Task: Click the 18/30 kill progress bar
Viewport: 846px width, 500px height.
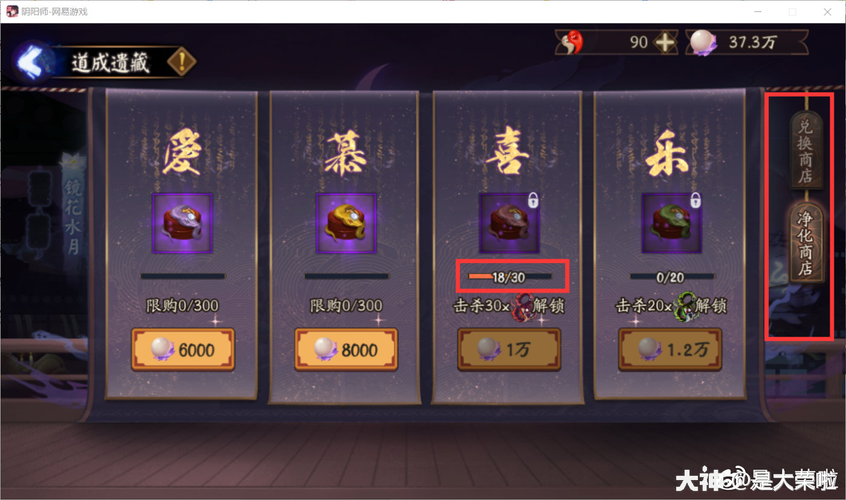Action: pyautogui.click(x=510, y=277)
